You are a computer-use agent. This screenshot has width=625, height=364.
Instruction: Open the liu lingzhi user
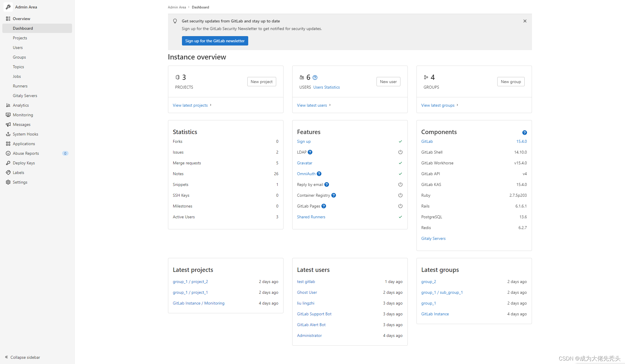pyautogui.click(x=305, y=303)
